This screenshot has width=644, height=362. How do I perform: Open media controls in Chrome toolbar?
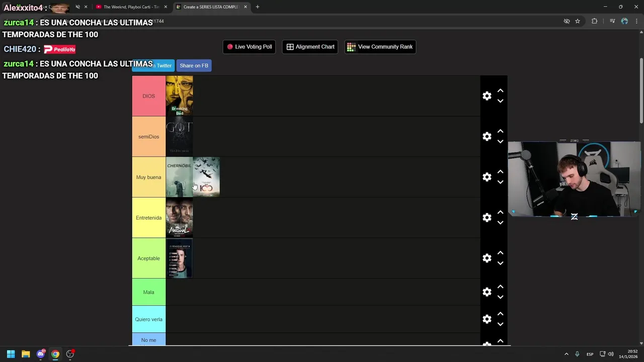[x=612, y=21]
